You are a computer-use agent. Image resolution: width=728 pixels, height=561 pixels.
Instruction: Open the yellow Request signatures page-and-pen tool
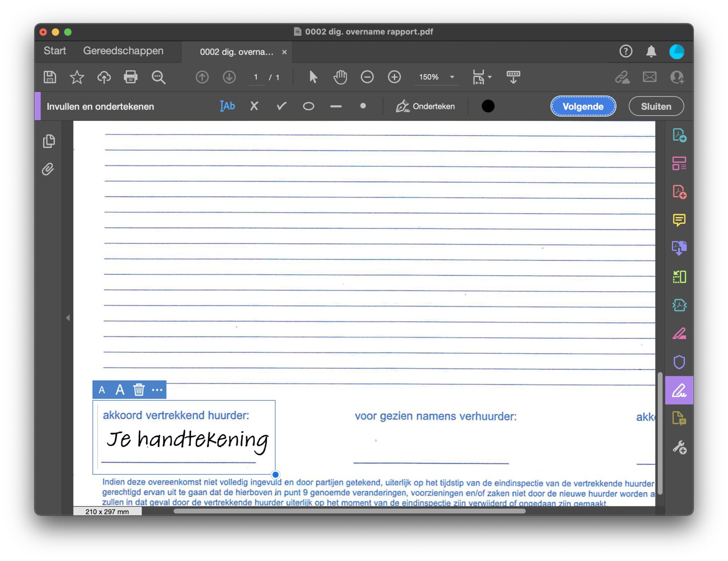click(679, 418)
